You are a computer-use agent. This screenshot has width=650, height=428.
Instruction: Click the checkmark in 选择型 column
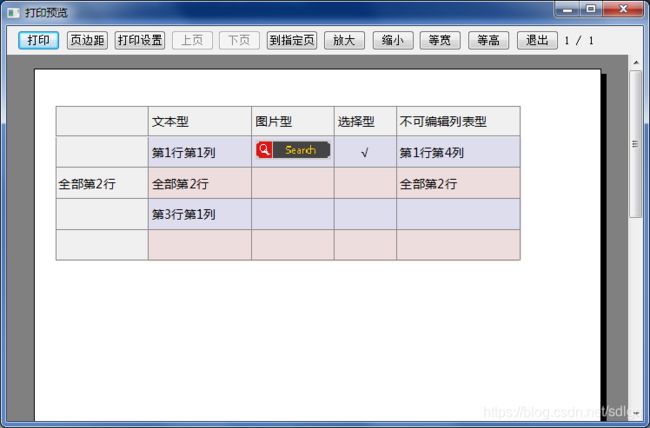(364, 153)
